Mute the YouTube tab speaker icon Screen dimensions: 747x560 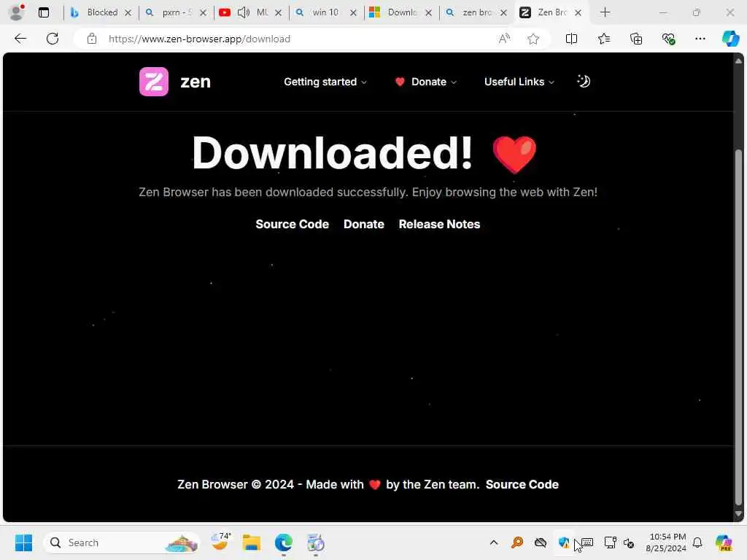244,12
